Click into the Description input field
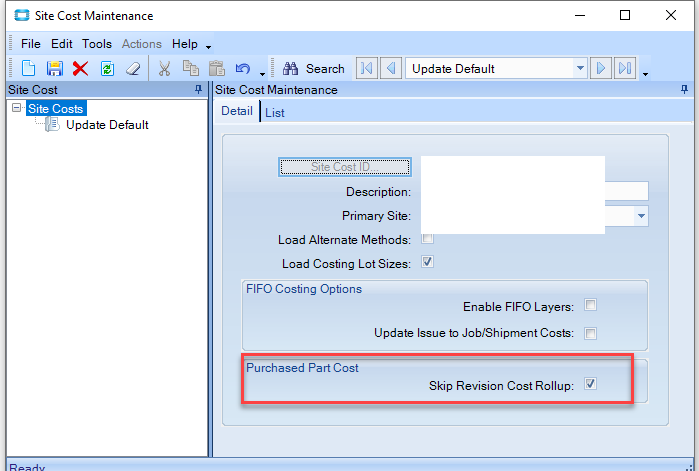Viewport: 699px width, 471px height. tap(535, 191)
